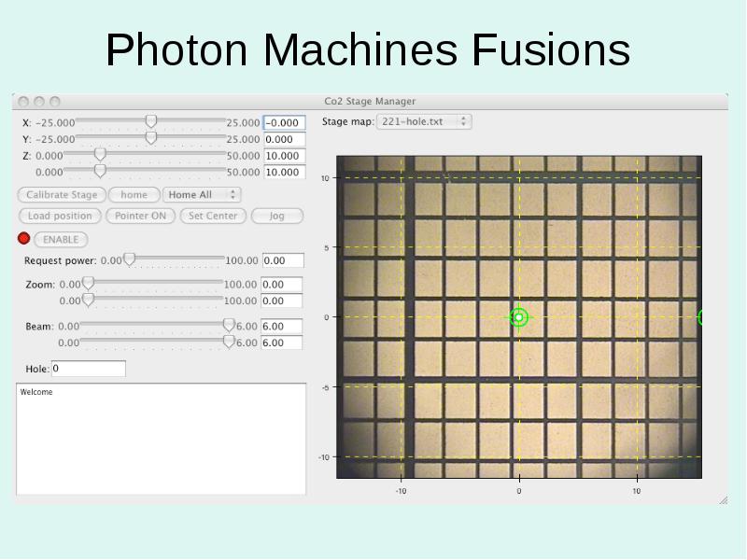Click the "Request power:" label
The height and width of the screenshot is (560, 747).
click(x=61, y=260)
